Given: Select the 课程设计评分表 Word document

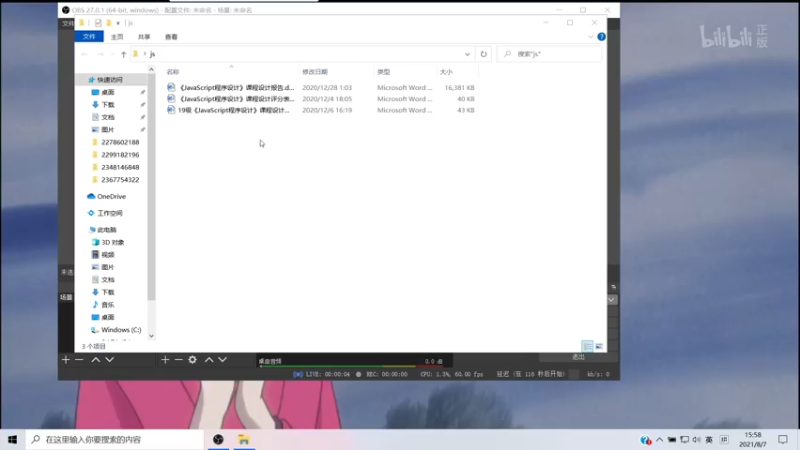Looking at the screenshot, I should tap(236, 99).
